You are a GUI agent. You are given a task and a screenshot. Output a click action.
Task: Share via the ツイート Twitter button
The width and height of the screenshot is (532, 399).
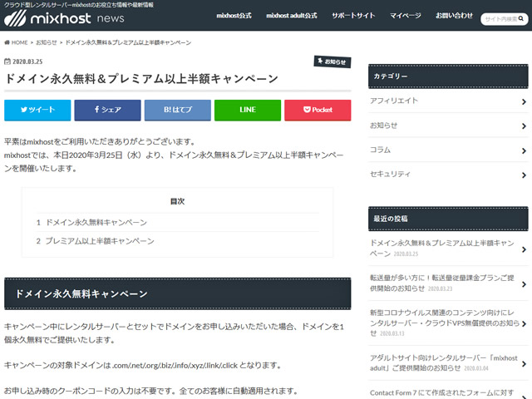37,110
